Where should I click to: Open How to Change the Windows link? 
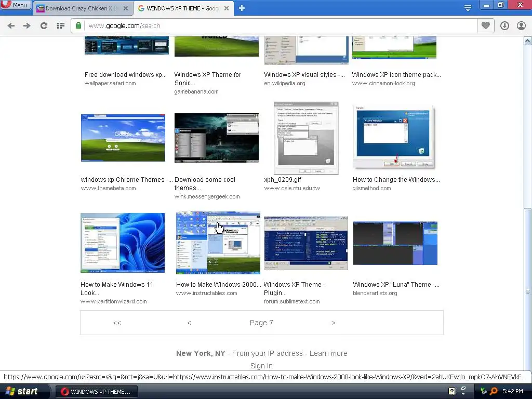click(x=396, y=180)
